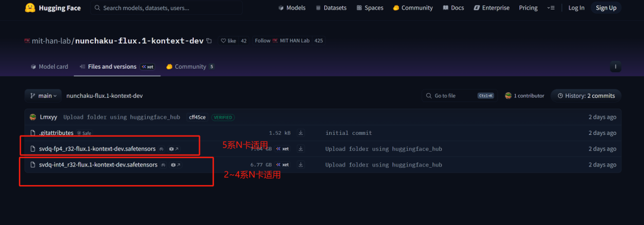Download the .gitattributes file via download icon
This screenshot has width=644, height=225.
pyautogui.click(x=301, y=133)
